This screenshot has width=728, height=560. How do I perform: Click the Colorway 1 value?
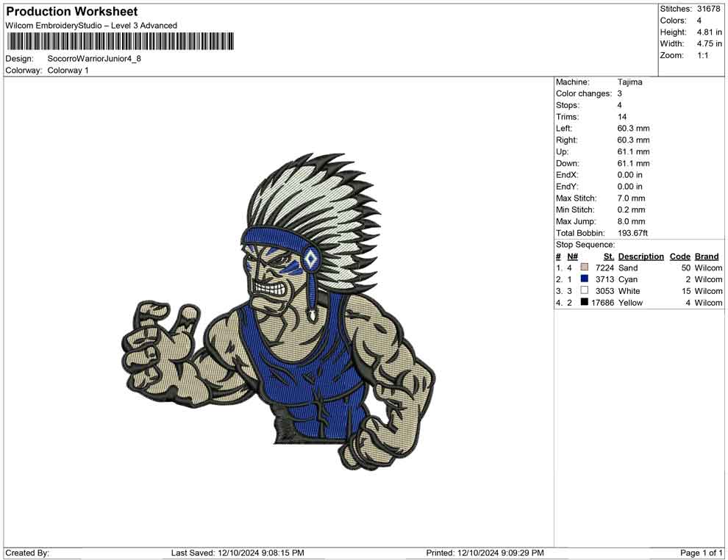(68, 71)
